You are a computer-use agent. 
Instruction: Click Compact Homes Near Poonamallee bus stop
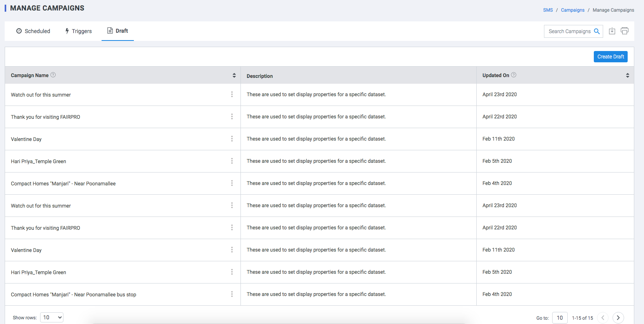[74, 295]
